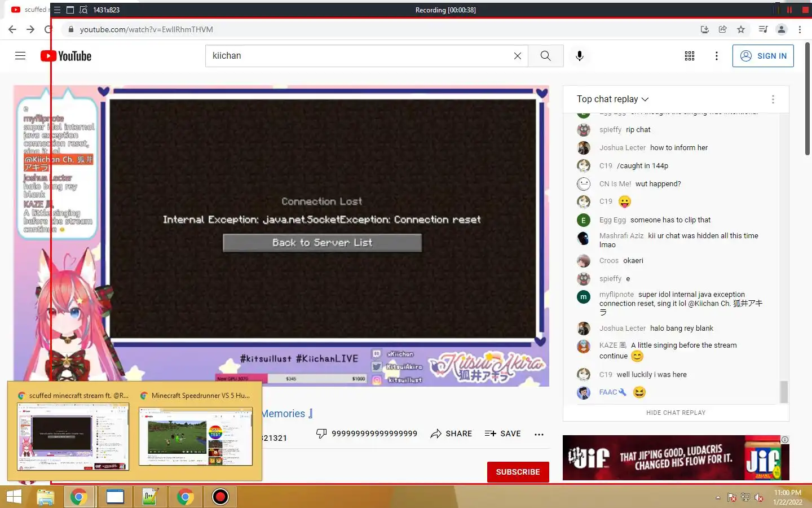Viewport: 812px width, 508px height.
Task: Click the screen recorder taskbar icon
Action: point(220,497)
